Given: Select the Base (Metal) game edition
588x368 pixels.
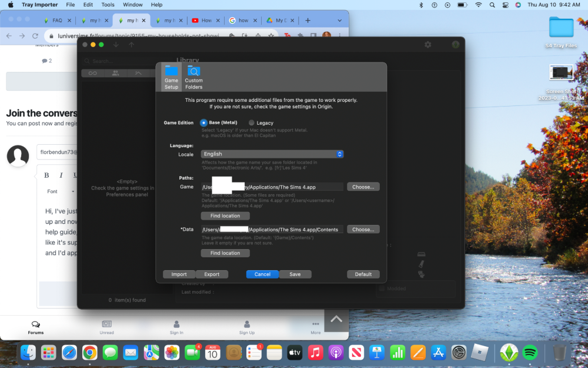Looking at the screenshot, I should pyautogui.click(x=203, y=122).
